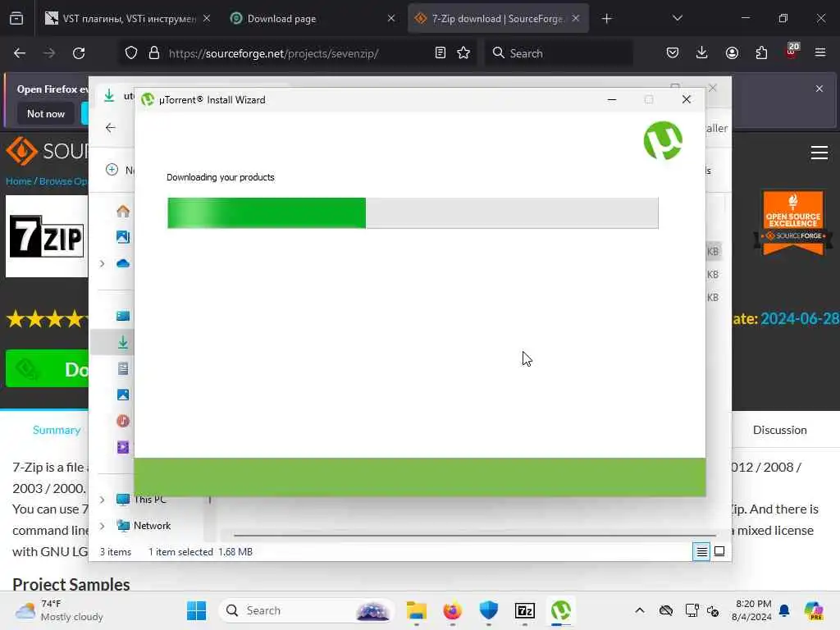Click Not now on Firefox prompt
Image resolution: width=840 pixels, height=630 pixels.
46,113
